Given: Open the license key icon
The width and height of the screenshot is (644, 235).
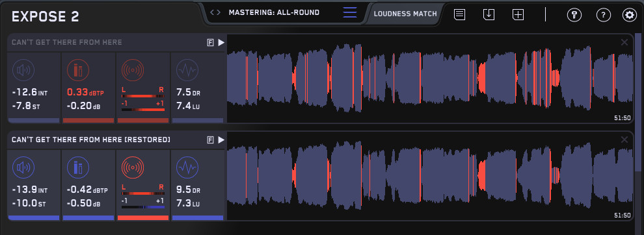Looking at the screenshot, I should pos(574,15).
